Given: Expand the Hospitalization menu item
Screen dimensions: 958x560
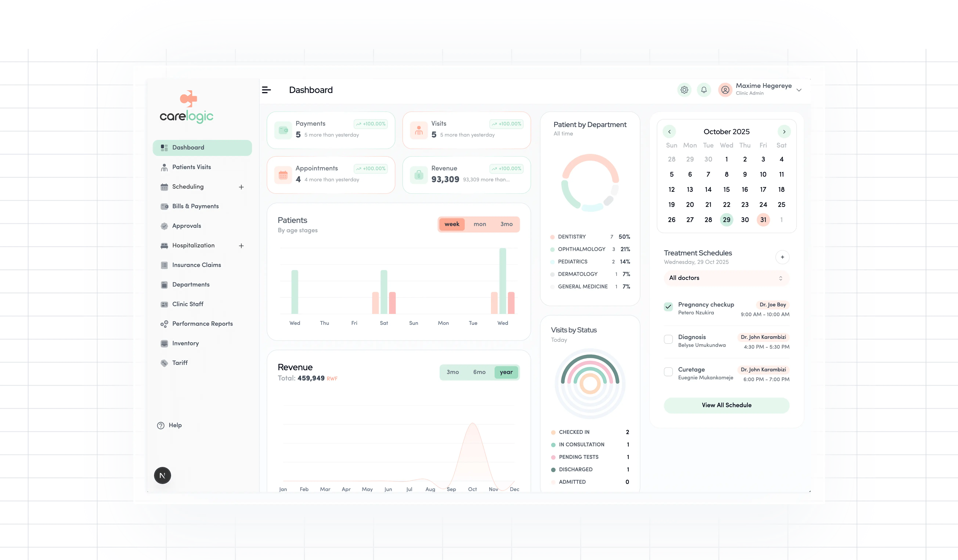Looking at the screenshot, I should [241, 246].
